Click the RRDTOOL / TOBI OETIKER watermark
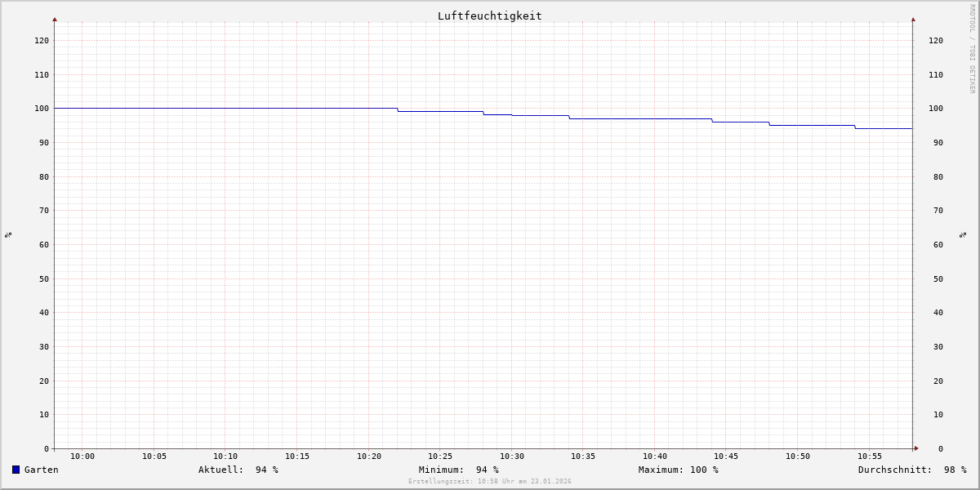Image resolution: width=980 pixels, height=490 pixels. pyautogui.click(x=972, y=48)
